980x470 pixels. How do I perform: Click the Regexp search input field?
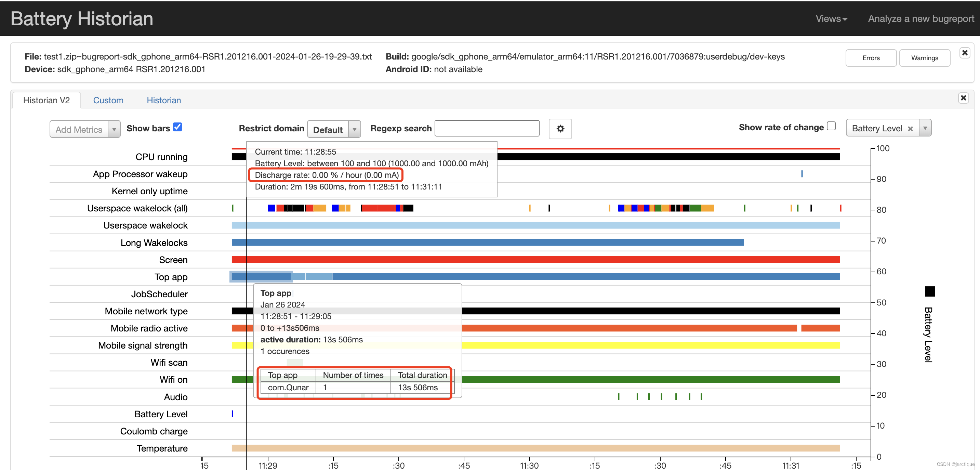[488, 129]
